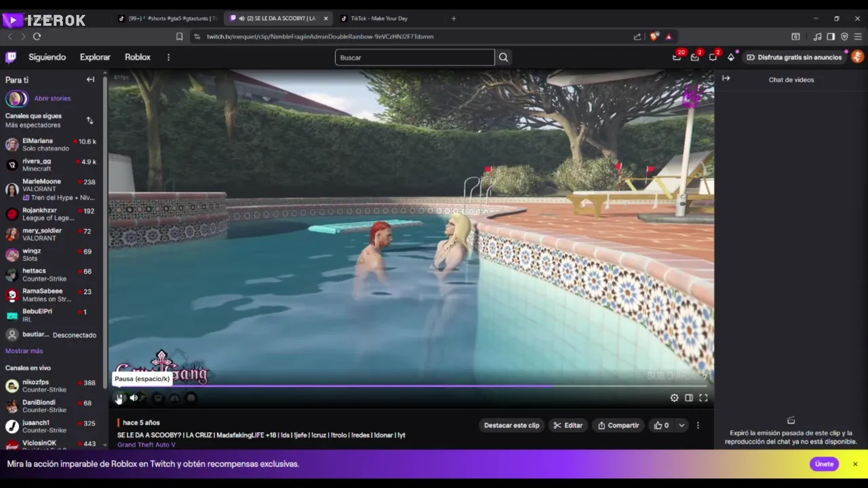Reload the page
The image size is (868, 488).
37,37
